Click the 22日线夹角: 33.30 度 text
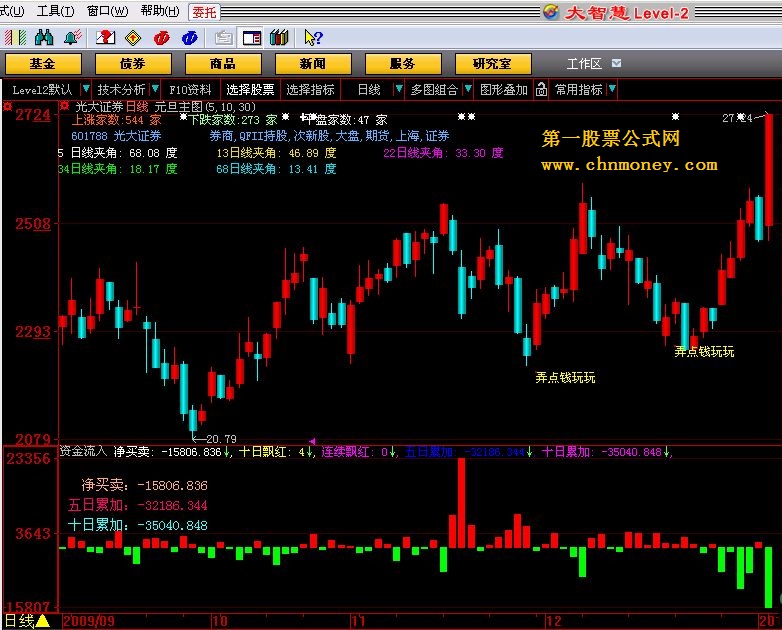Viewport: 782px width, 630px height. (x=443, y=153)
